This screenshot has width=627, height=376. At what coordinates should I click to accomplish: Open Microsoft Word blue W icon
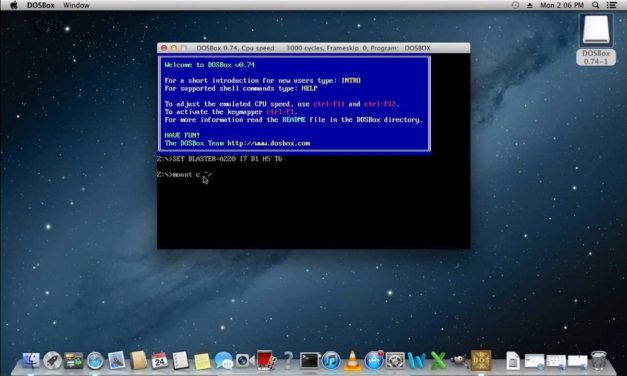pos(417,360)
